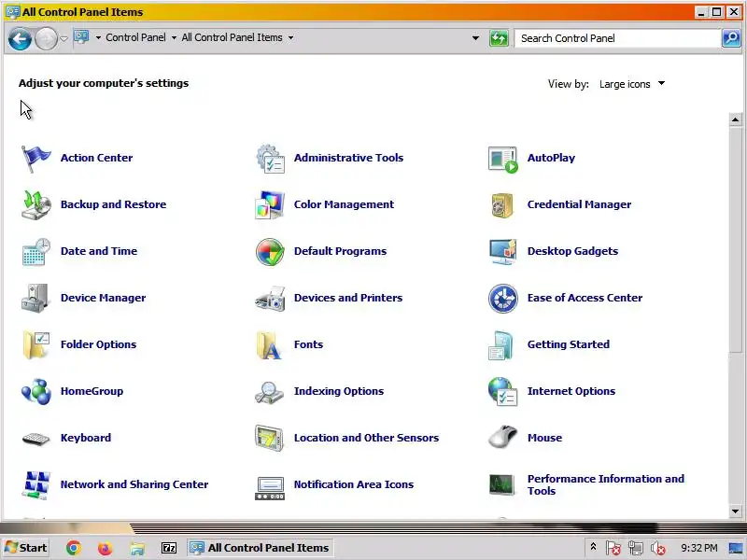Open the address bar history dropdown
The height and width of the screenshot is (560, 747).
pos(475,38)
